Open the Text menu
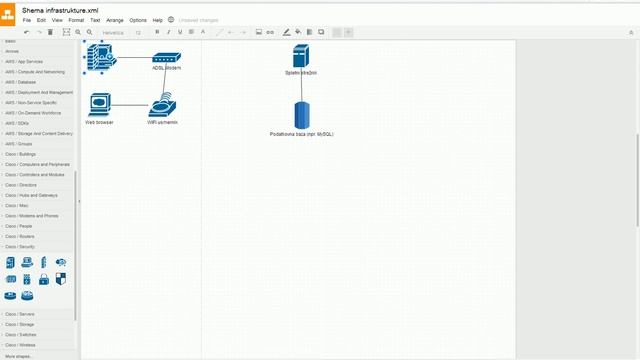 coord(95,20)
